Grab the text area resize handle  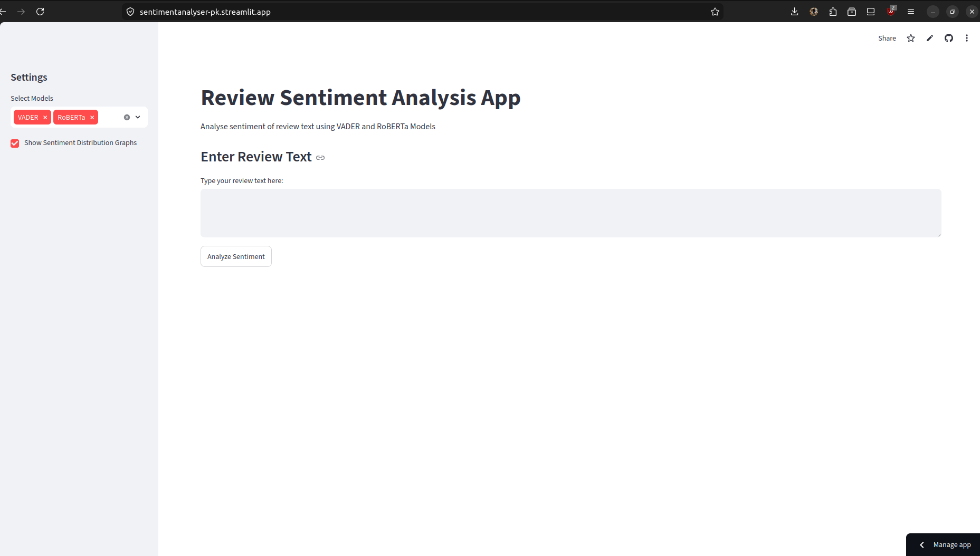pyautogui.click(x=938, y=234)
